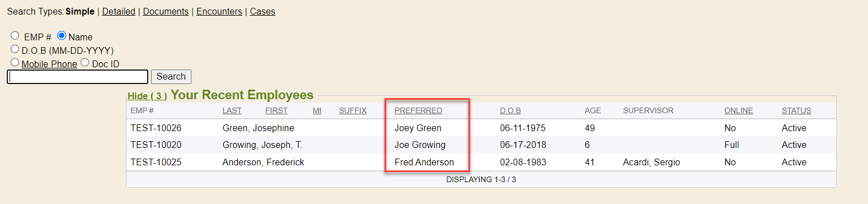The image size is (868, 204).
Task: Sort by the D.O.B column header
Action: (510, 110)
